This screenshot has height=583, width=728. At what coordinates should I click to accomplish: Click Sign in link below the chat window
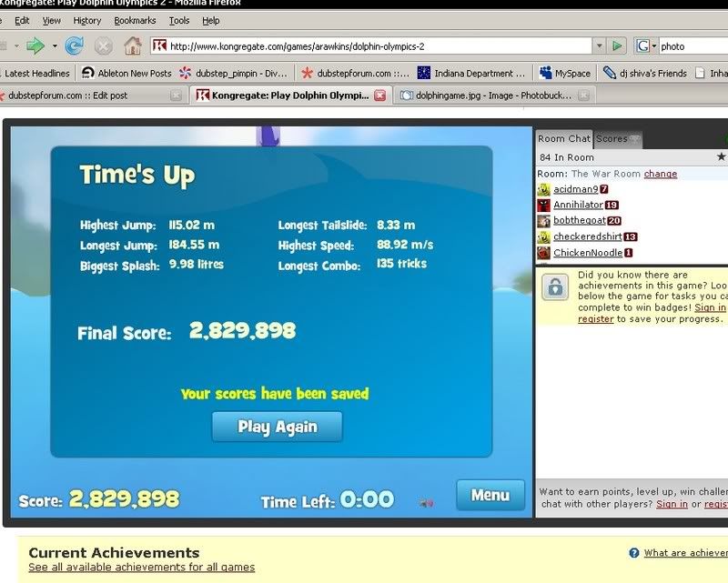(x=672, y=504)
